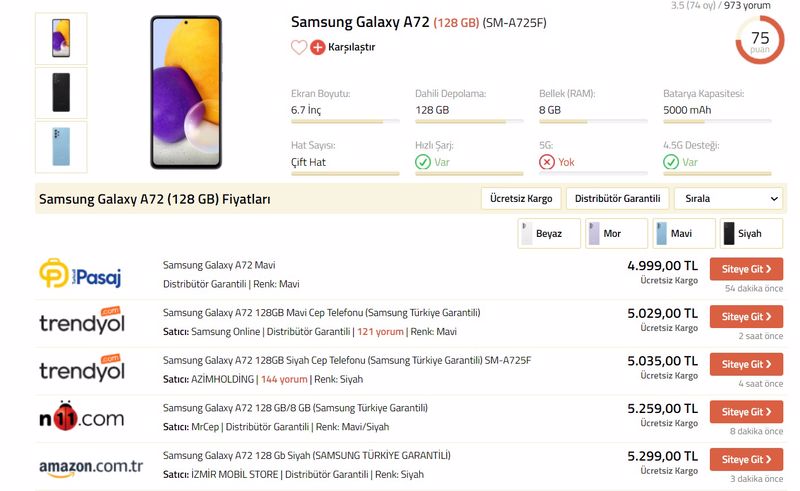Screen dimensions: 800x491
Task: Click the Karşılaştır compare label
Action: coord(352,47)
